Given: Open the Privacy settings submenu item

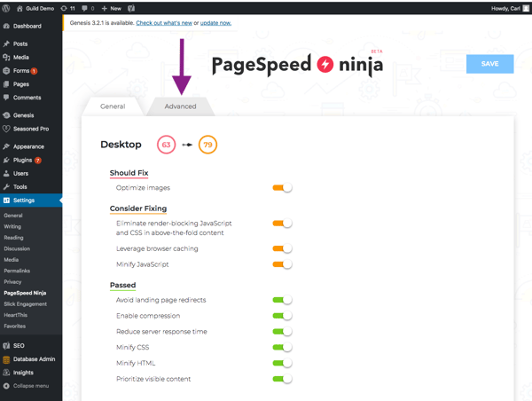Looking at the screenshot, I should coord(12,282).
